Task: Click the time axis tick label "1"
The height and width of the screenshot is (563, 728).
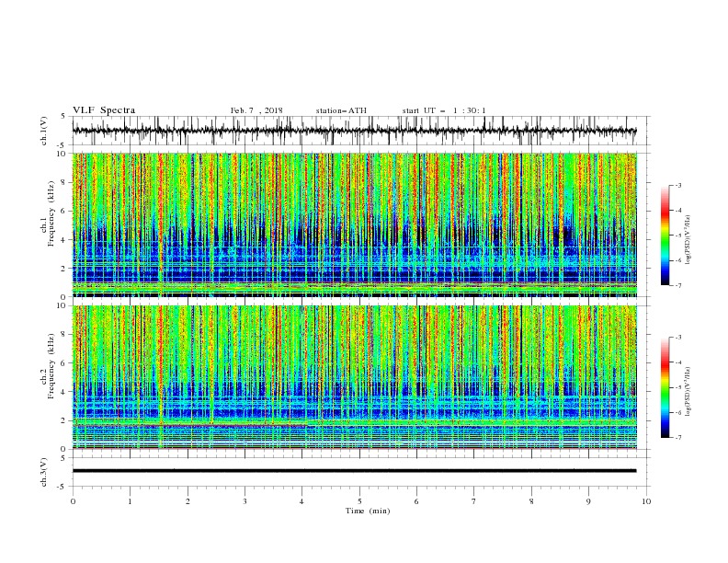Action: (x=131, y=501)
